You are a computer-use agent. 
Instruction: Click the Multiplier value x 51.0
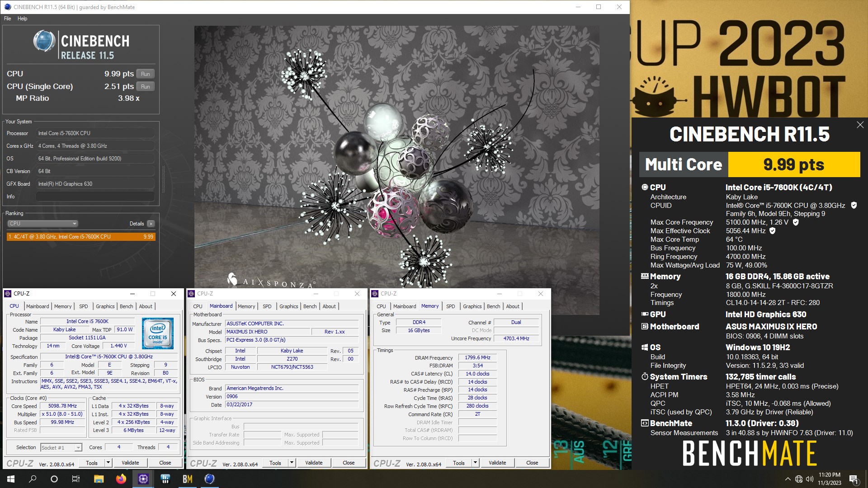tap(62, 414)
